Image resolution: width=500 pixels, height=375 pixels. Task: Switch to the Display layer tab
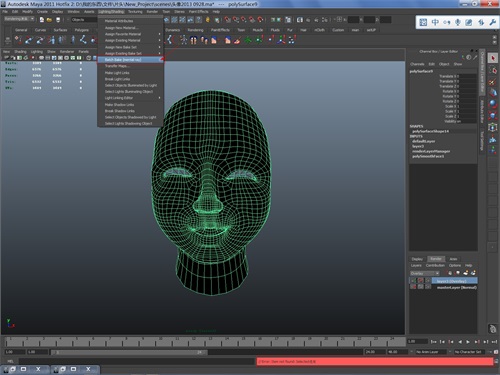[x=417, y=259]
